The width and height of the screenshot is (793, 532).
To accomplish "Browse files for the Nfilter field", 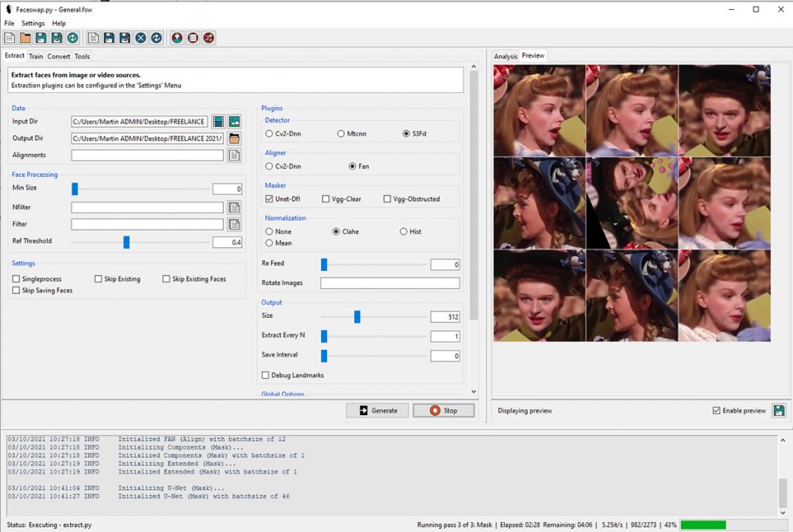I will tap(234, 207).
